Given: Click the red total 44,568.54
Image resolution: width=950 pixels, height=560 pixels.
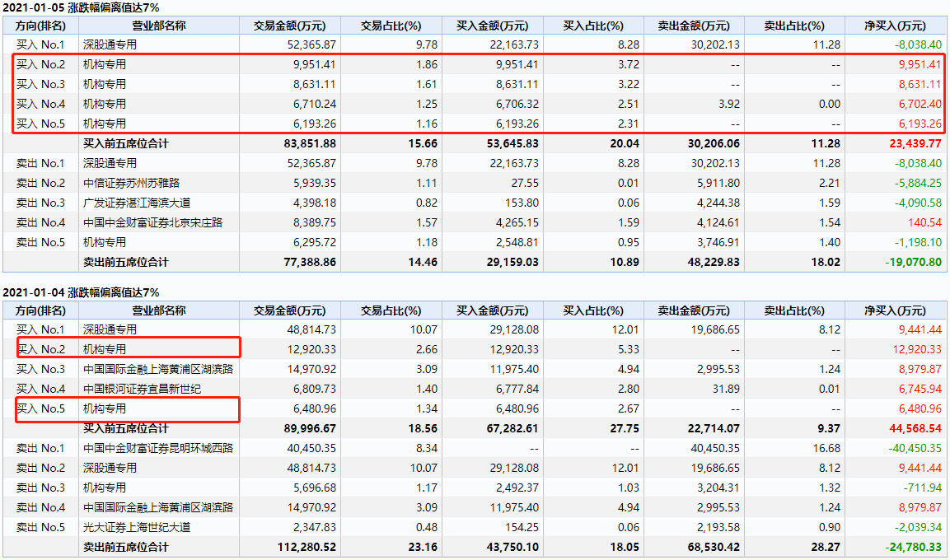Looking at the screenshot, I should click(915, 428).
